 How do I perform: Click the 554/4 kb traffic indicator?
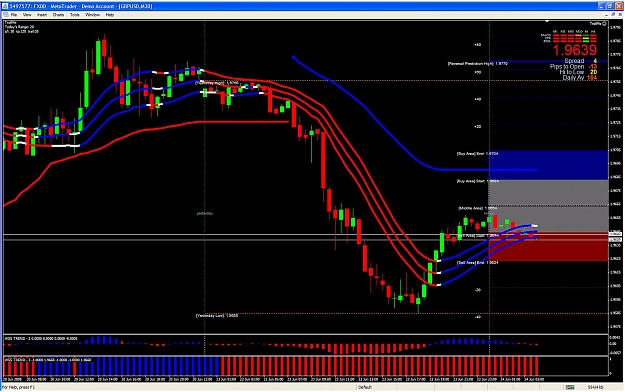(x=596, y=387)
